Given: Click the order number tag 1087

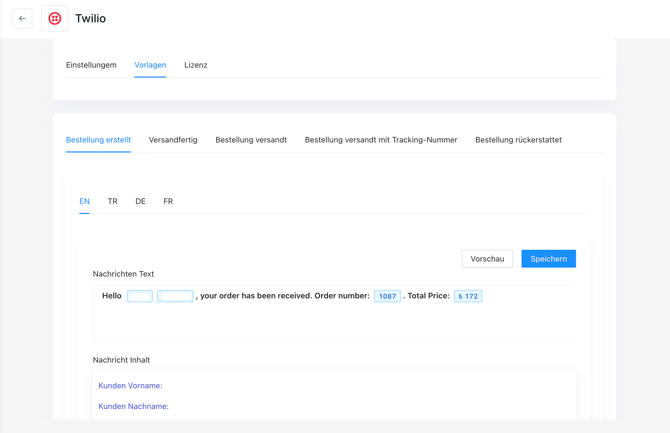Looking at the screenshot, I should pyautogui.click(x=387, y=296).
